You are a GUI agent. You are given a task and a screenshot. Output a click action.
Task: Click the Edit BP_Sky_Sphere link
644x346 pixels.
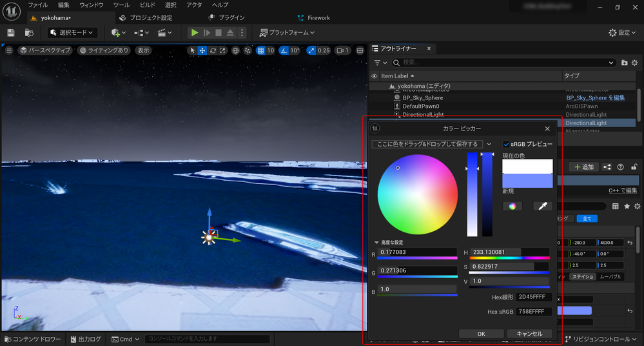[x=595, y=97]
